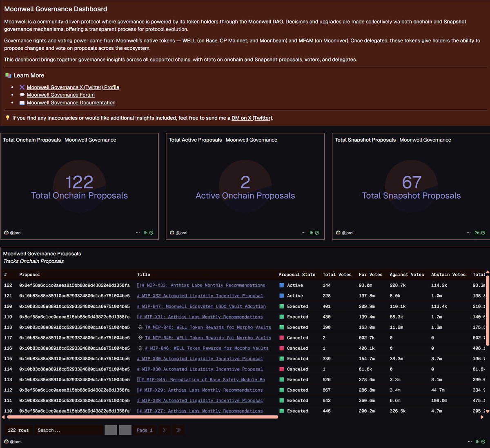The width and height of the screenshot is (490, 448).
Task: Open MIP-X28 Automated Liquidity Incentive Proposal link
Action: [x=200, y=401]
